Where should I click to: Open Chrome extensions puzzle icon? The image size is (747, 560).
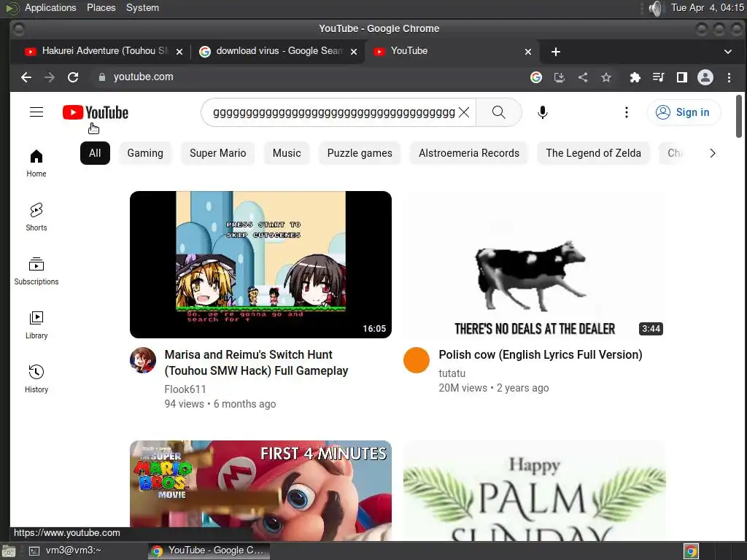click(635, 77)
